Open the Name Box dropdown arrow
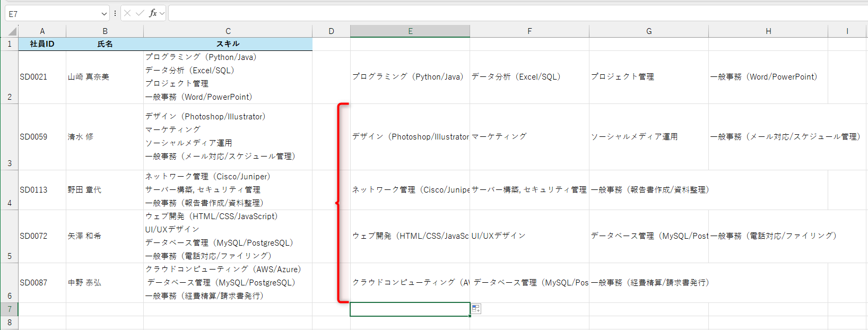Image resolution: width=868 pixels, height=330 pixels. click(x=103, y=14)
